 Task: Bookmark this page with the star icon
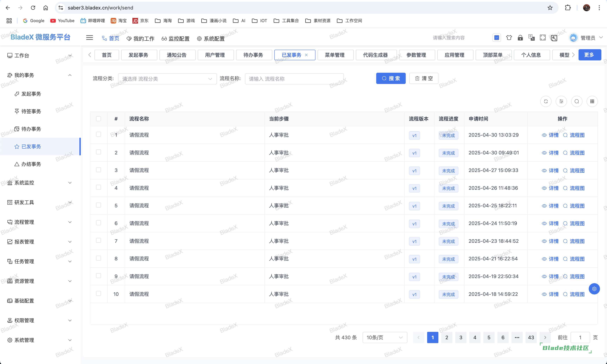(550, 8)
